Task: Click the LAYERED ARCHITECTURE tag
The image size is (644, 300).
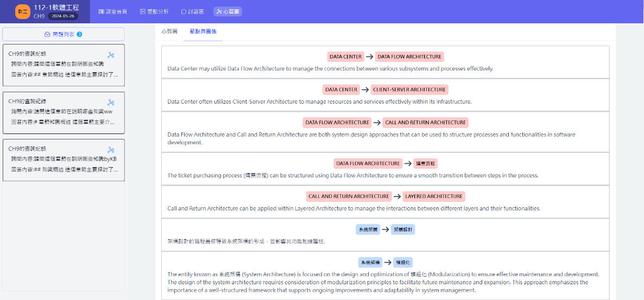Action: tap(434, 196)
